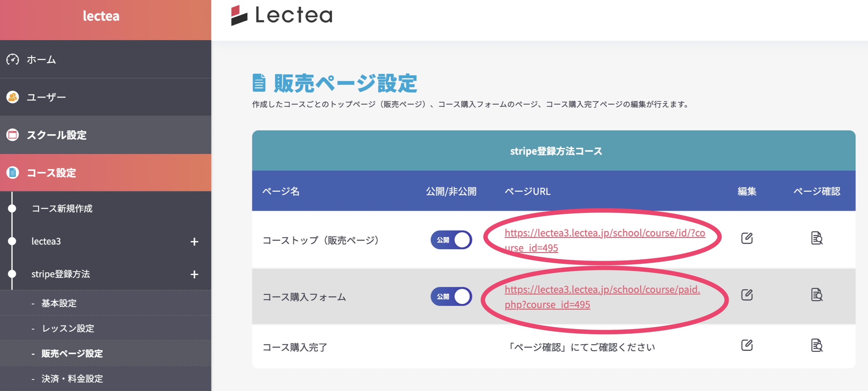This screenshot has height=391, width=868.
Task: Click the Lectea logo in header
Action: pyautogui.click(x=282, y=15)
